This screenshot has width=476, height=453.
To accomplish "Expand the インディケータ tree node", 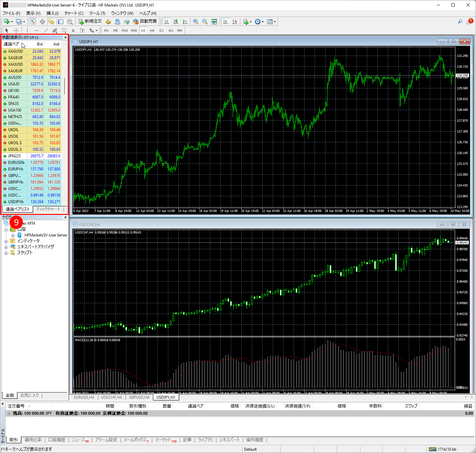I will pyautogui.click(x=6, y=241).
